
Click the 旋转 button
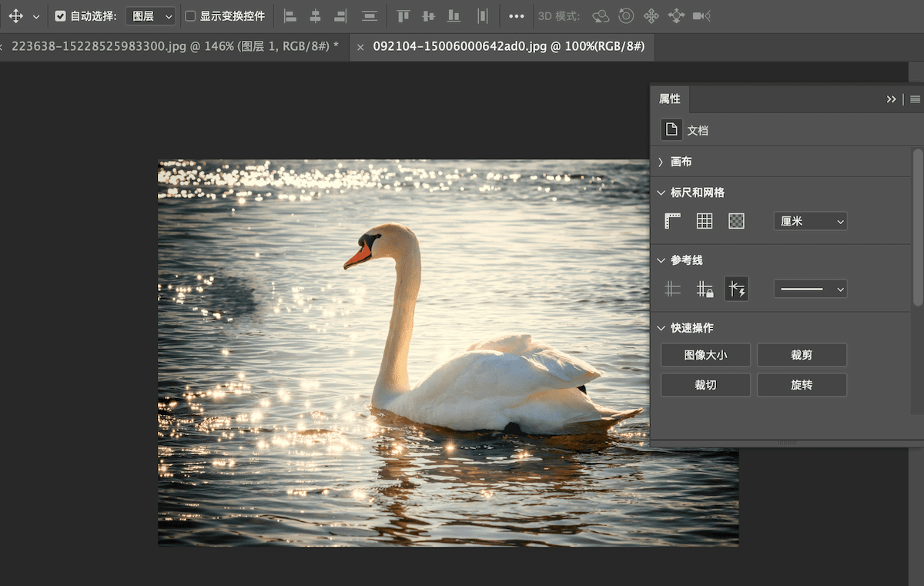point(802,385)
